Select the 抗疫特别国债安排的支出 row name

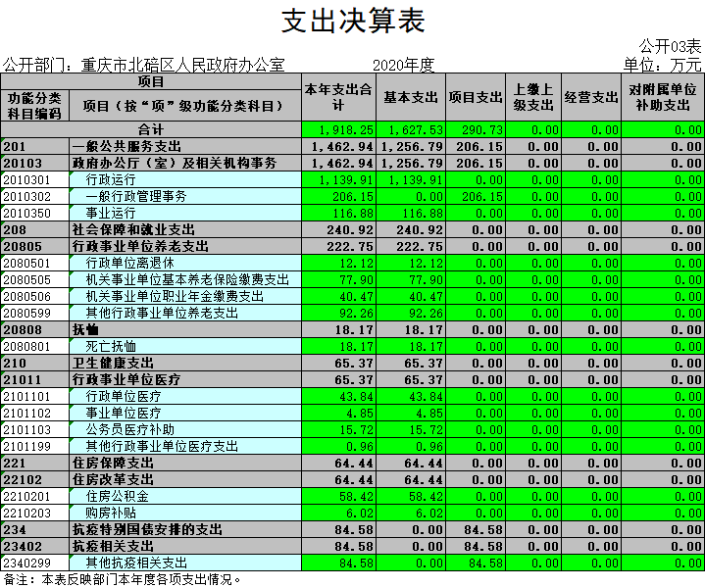[185, 529]
